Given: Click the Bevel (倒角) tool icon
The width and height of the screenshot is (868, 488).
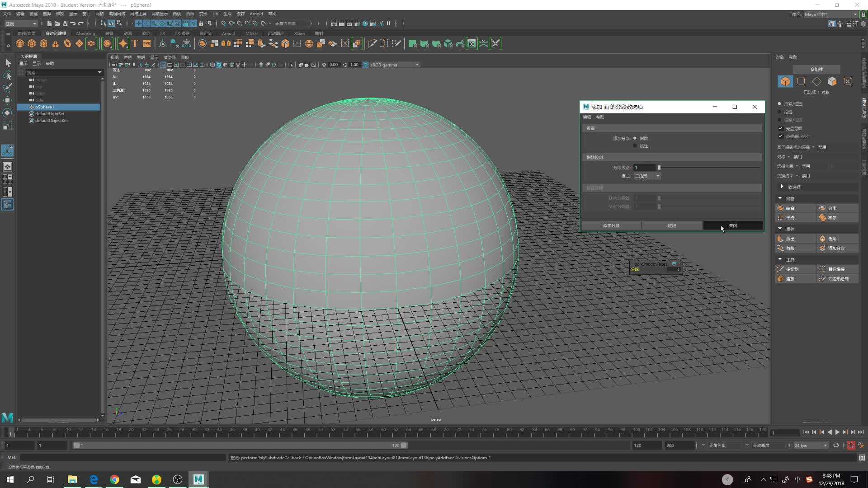Looking at the screenshot, I should (823, 239).
